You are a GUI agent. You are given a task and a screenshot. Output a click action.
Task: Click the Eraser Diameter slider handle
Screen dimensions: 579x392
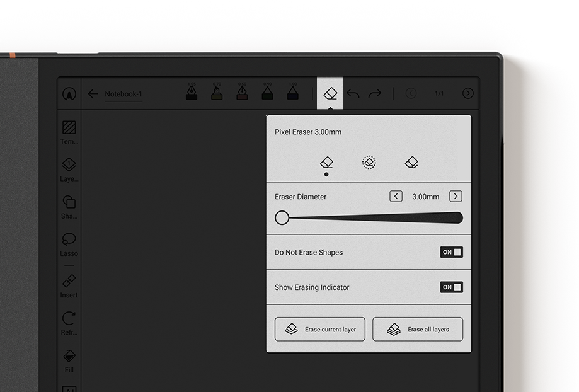coord(282,218)
